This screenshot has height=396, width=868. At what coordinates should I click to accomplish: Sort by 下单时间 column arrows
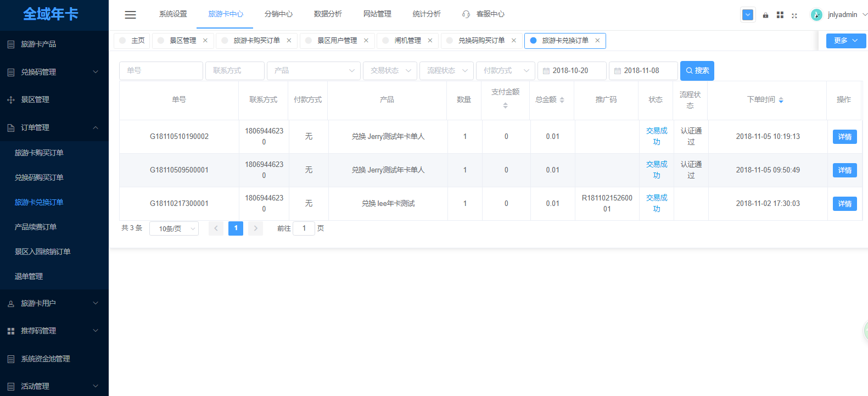point(781,100)
